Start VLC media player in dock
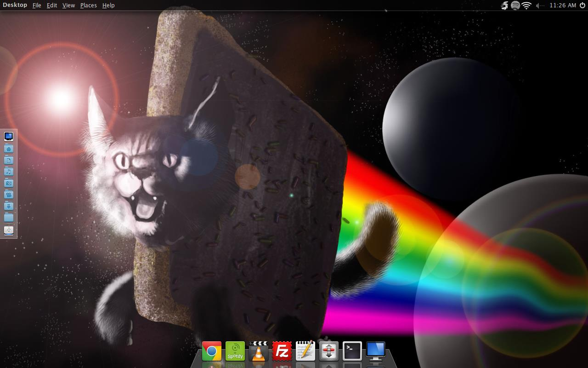The image size is (588, 368). [x=259, y=351]
